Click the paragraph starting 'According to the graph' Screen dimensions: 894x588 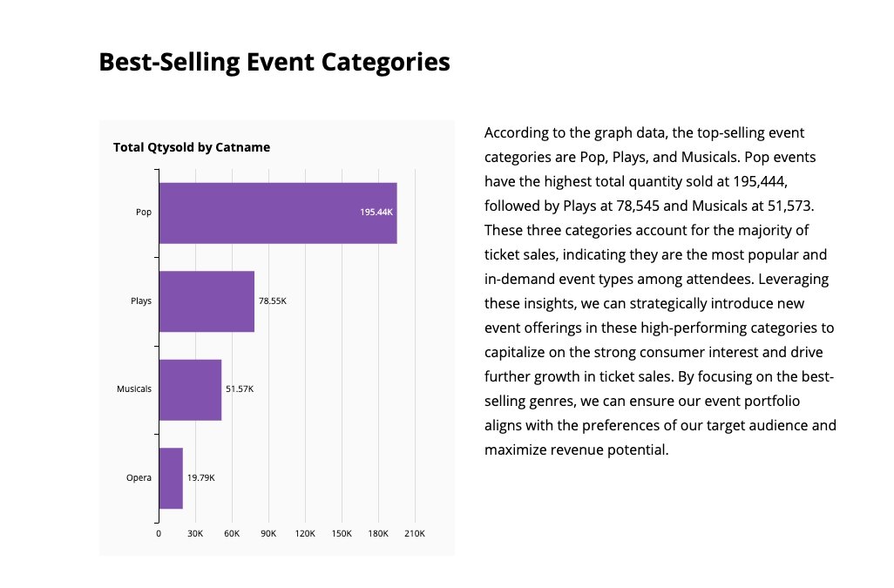click(x=660, y=291)
